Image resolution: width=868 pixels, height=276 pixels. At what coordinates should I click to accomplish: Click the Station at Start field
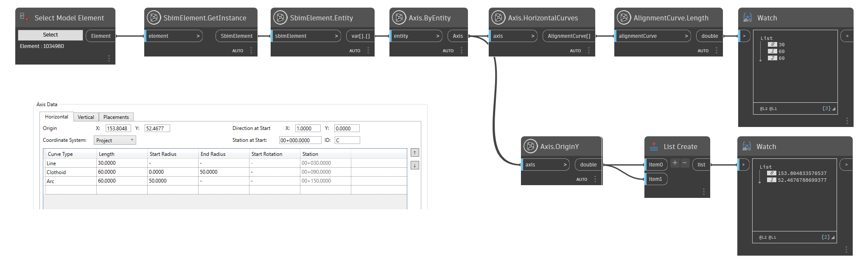(x=300, y=140)
